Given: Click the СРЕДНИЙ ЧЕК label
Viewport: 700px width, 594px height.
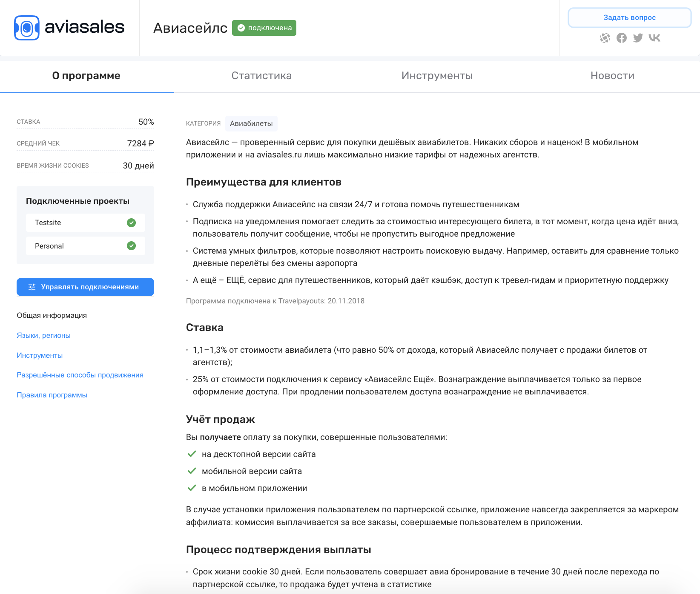Looking at the screenshot, I should [38, 143].
